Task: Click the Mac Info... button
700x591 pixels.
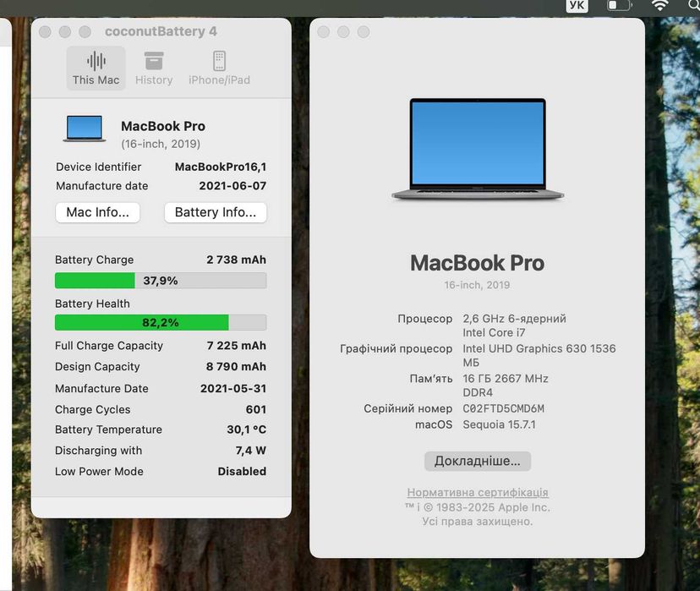Action: pos(98,212)
